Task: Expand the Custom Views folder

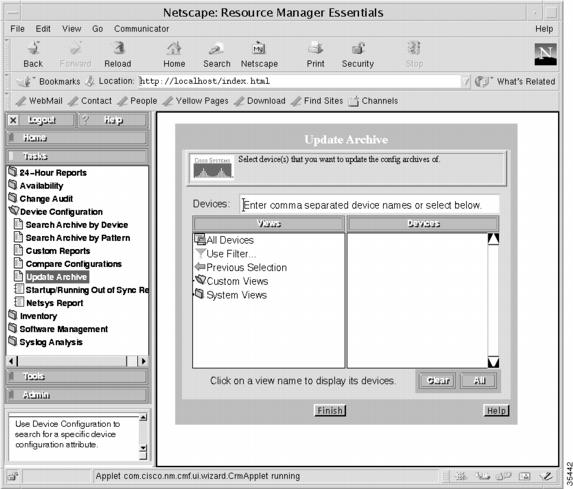Action: tap(232, 281)
